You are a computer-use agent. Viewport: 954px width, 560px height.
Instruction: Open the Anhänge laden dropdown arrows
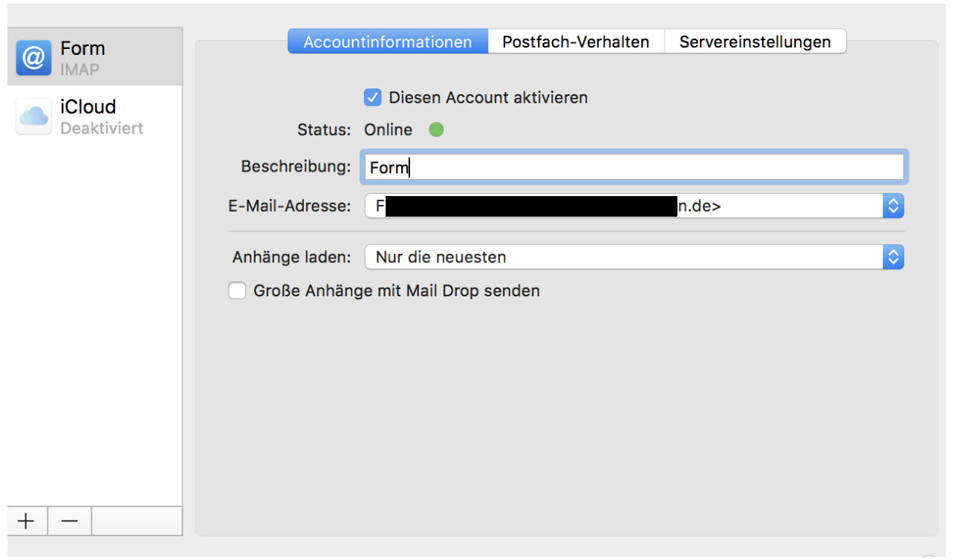click(893, 258)
